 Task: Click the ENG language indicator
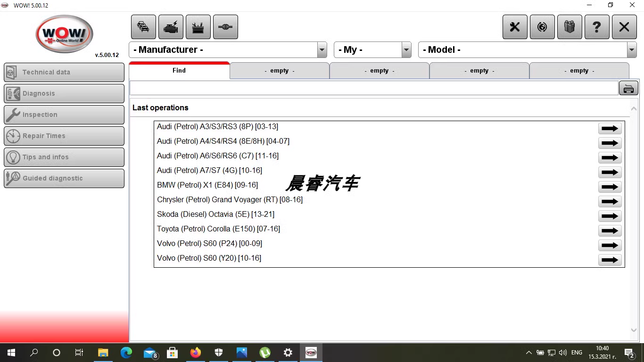point(577,353)
